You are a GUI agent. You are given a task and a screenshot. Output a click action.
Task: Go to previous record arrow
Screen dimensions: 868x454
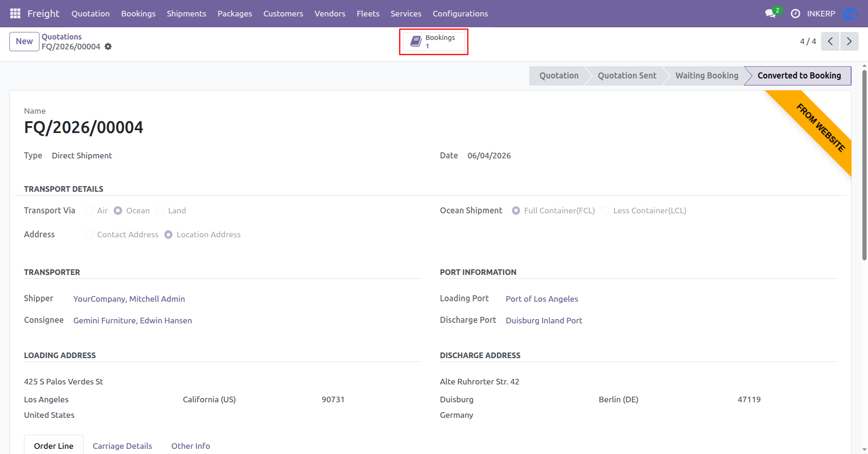coord(830,41)
